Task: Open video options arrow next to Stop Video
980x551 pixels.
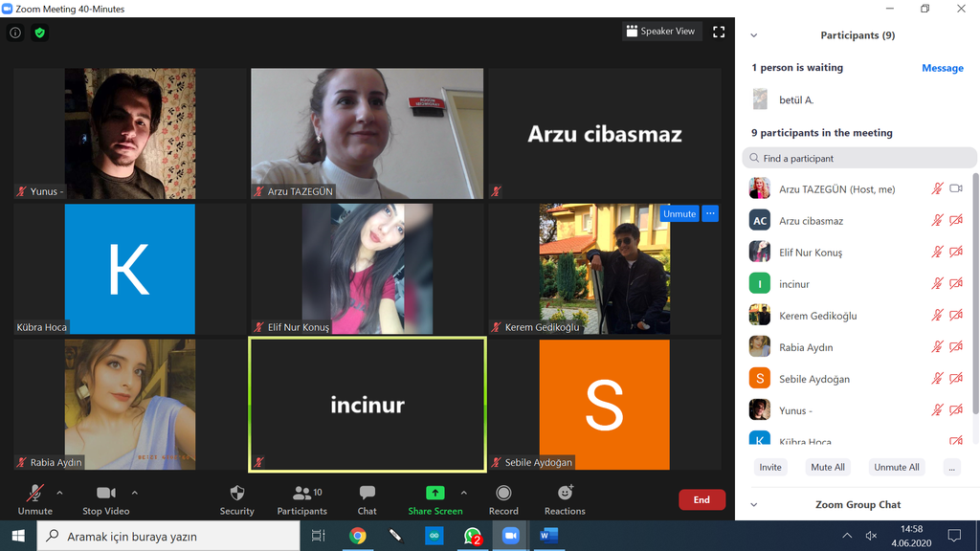Action: [x=134, y=493]
